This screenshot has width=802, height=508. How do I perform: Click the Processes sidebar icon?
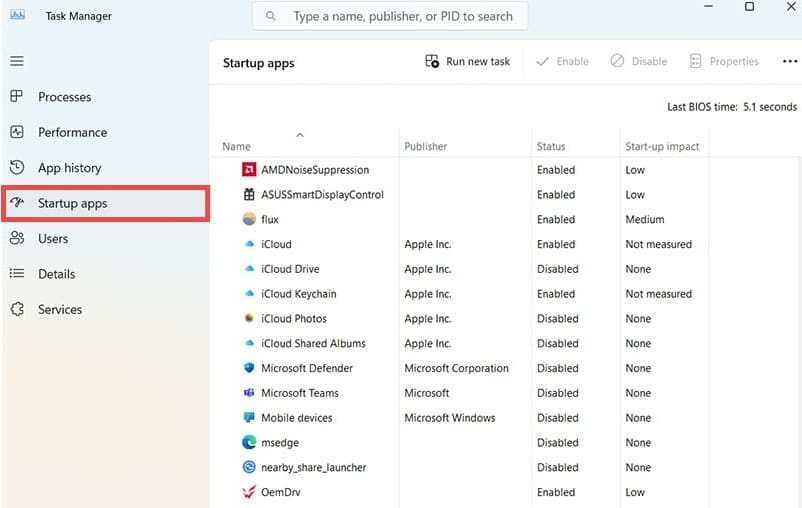point(17,96)
